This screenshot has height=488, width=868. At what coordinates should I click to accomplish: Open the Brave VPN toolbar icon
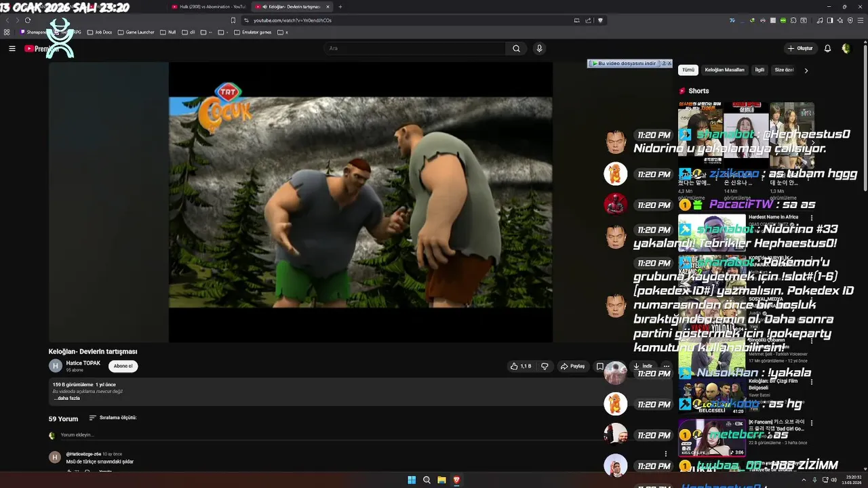tap(850, 20)
